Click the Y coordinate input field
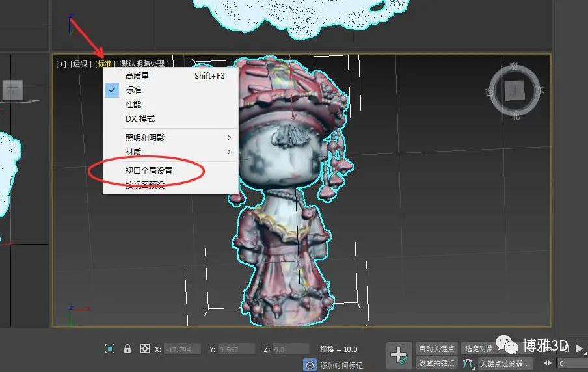Image resolution: width=588 pixels, height=372 pixels. pyautogui.click(x=236, y=349)
